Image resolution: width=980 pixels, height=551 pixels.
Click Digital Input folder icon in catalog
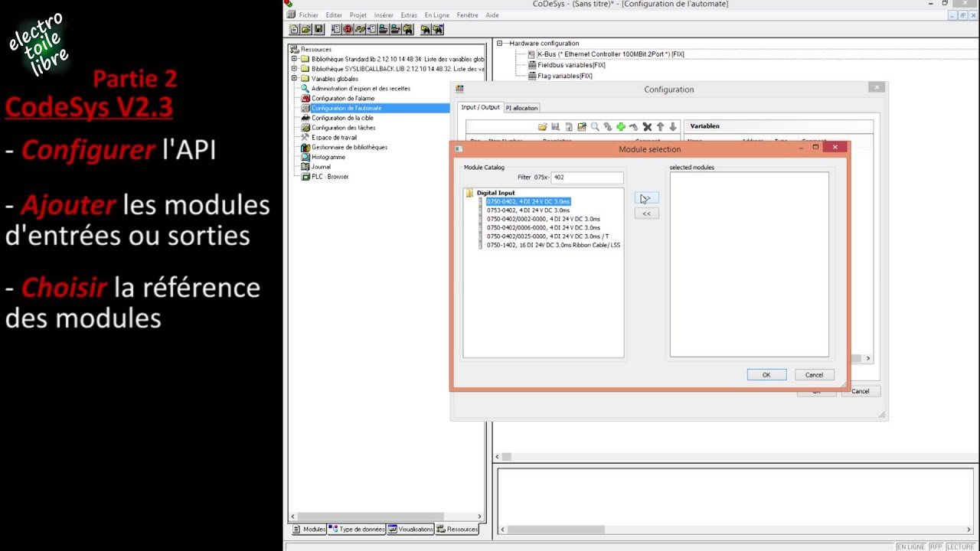point(469,193)
